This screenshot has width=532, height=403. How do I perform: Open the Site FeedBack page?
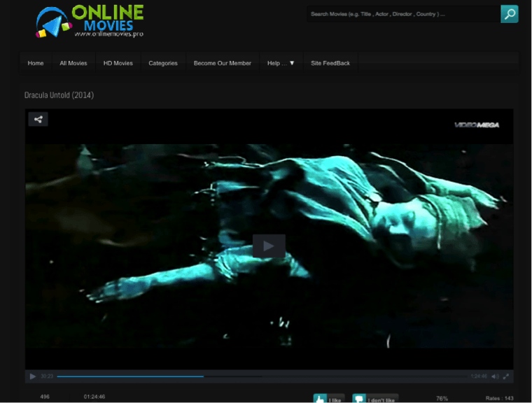(x=330, y=63)
